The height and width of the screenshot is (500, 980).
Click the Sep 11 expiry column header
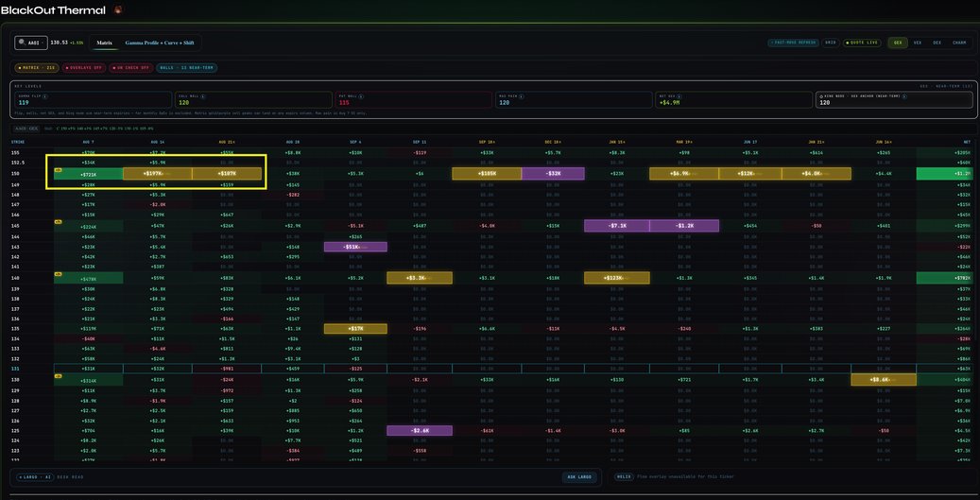[x=420, y=142]
